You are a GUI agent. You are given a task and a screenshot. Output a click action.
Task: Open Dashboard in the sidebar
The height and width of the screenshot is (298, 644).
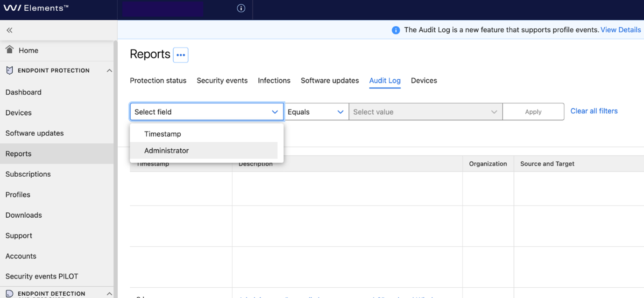pos(57,92)
